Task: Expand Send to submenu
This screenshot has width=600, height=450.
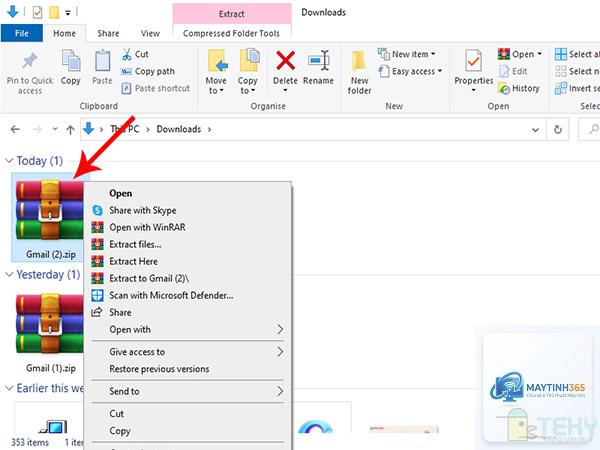Action: (x=188, y=391)
